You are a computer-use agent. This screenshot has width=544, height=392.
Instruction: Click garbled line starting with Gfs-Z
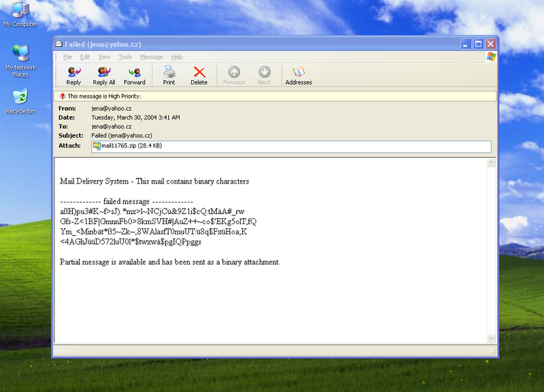coord(158,221)
